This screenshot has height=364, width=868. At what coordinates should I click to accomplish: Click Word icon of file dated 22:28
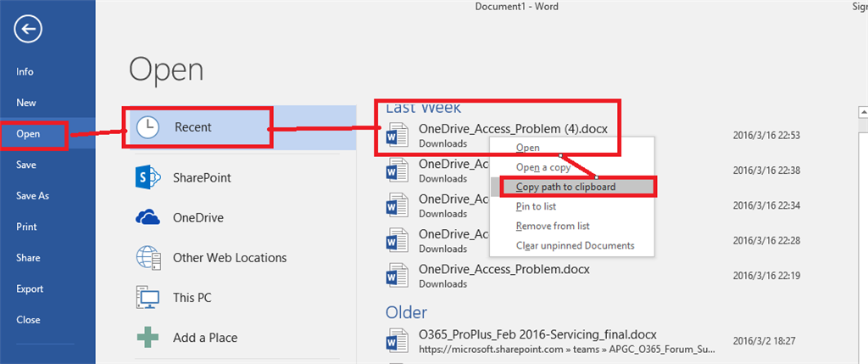[396, 240]
